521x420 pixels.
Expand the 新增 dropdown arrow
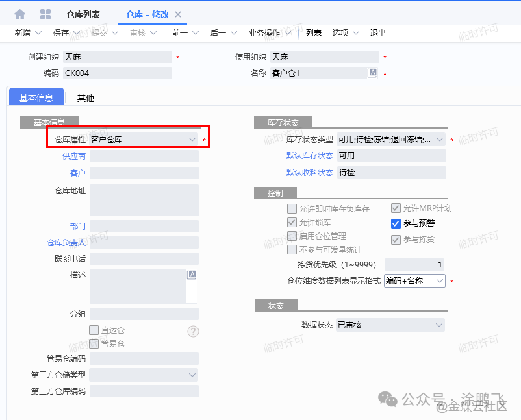tap(38, 33)
